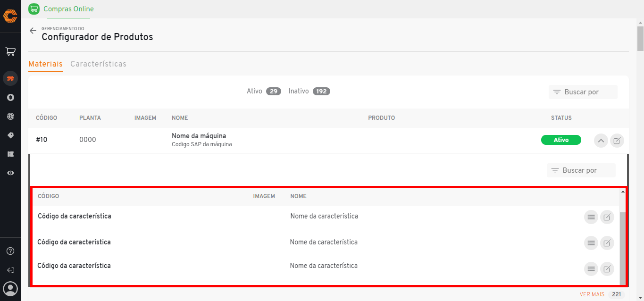Focus the Buscar por field above the características table
Viewport: 644px width, 301px height.
[581, 170]
